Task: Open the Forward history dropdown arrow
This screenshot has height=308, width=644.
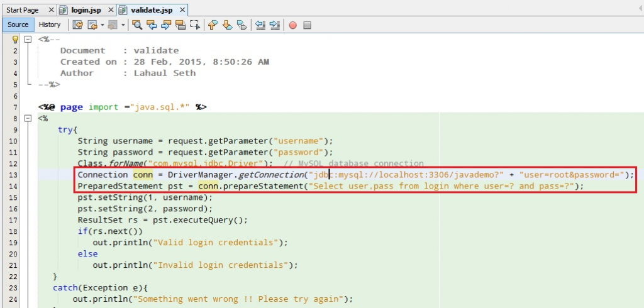Action: (123, 25)
